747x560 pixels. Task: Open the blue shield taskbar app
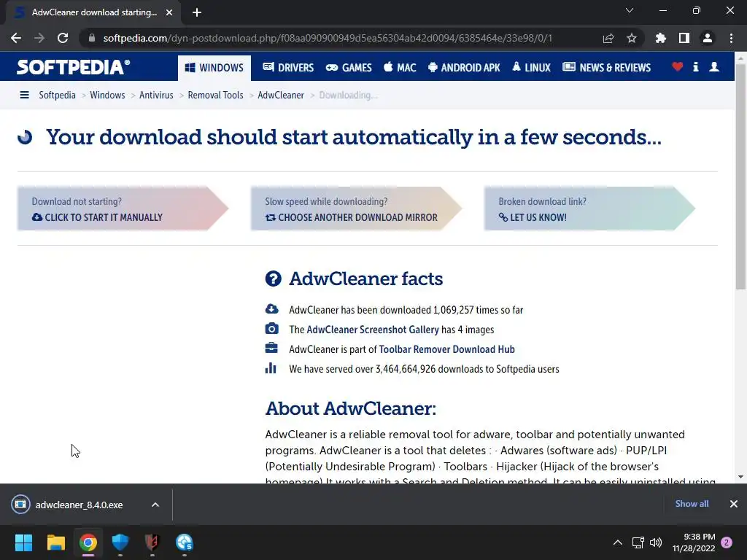[x=120, y=542]
